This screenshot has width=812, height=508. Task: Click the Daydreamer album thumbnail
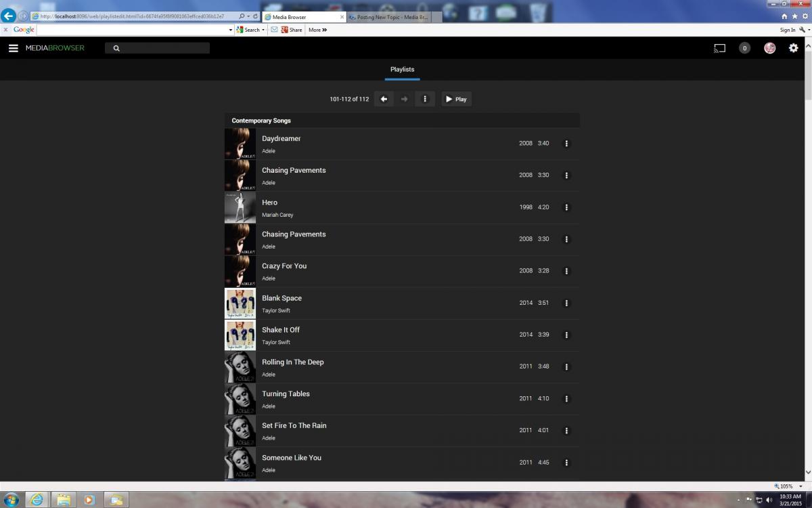point(240,144)
